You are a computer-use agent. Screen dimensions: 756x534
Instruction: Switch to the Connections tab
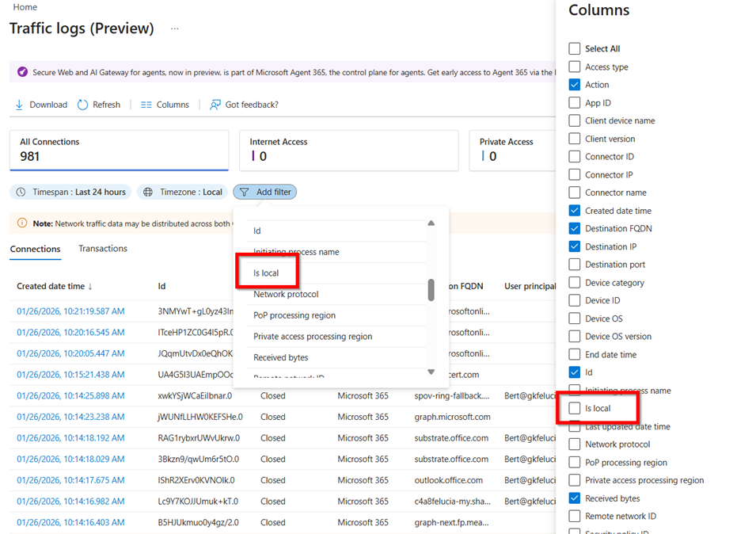click(36, 248)
